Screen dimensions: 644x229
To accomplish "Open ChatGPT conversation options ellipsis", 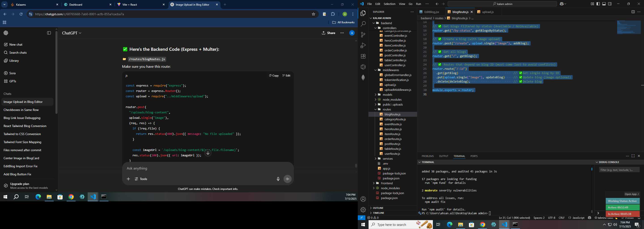I will pos(342,33).
